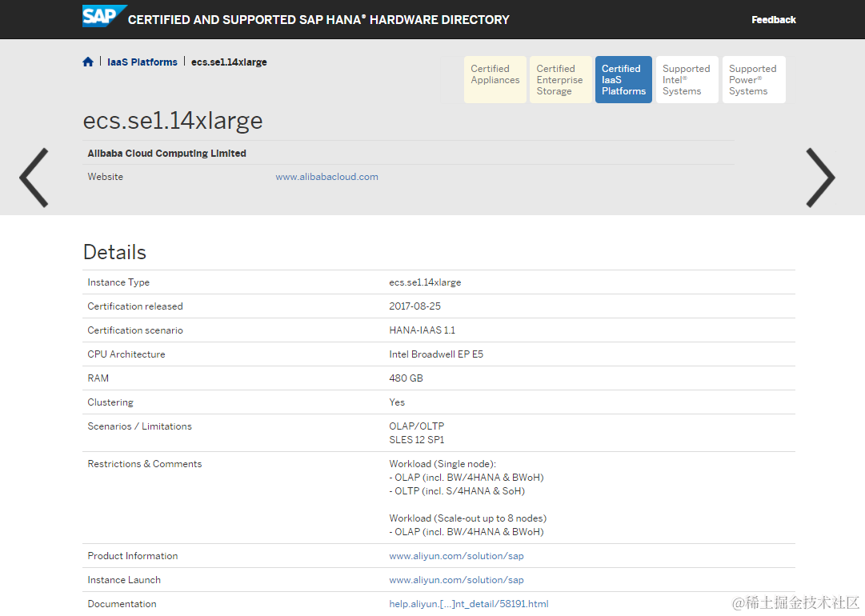Open Instance Launch aliyun solution link

tap(456, 580)
